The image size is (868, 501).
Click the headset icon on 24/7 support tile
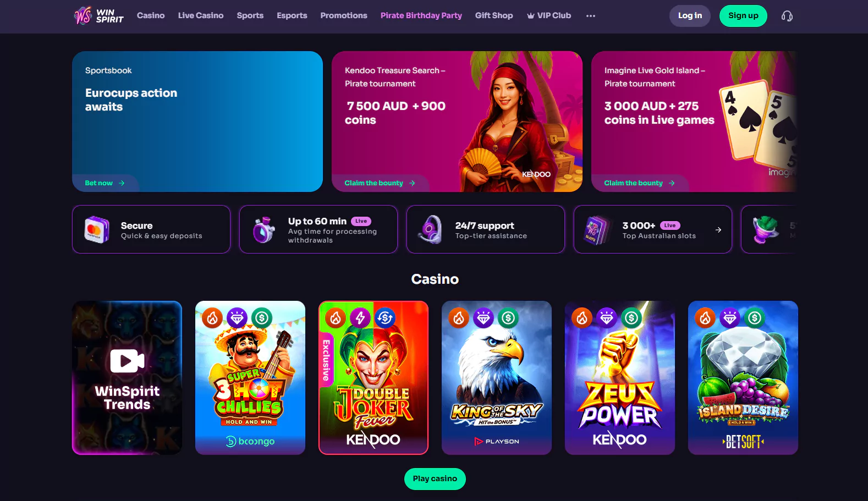pyautogui.click(x=430, y=229)
